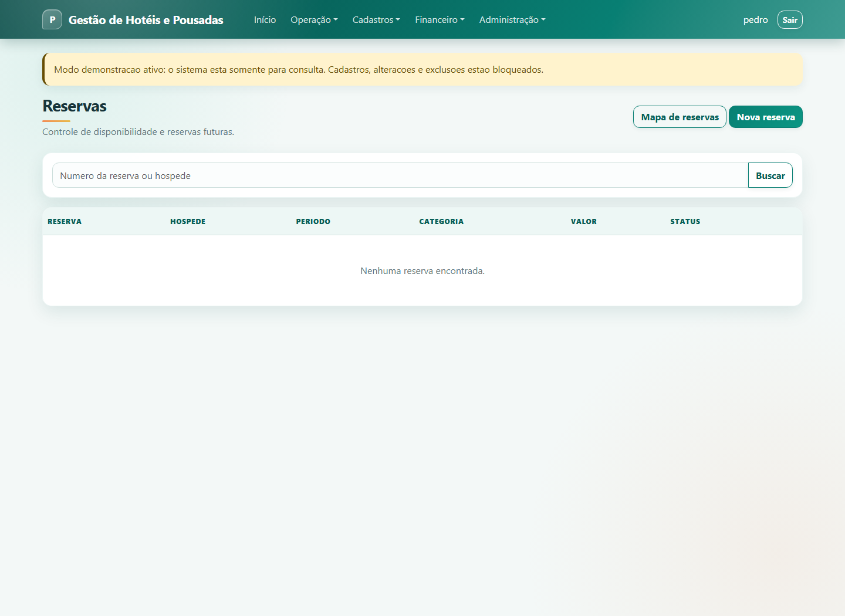
Task: Expand the Financeiro dropdown menu
Action: 440,19
